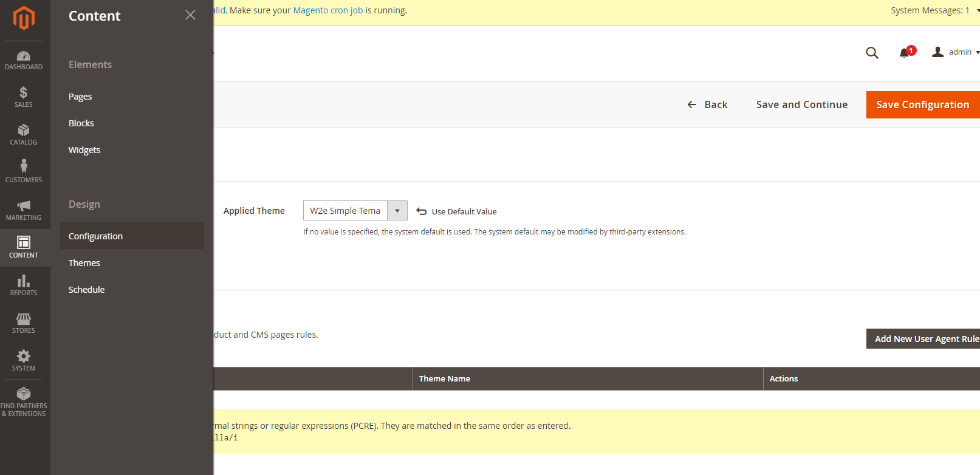Open the Stores menu
The width and height of the screenshot is (980, 475).
point(24,323)
